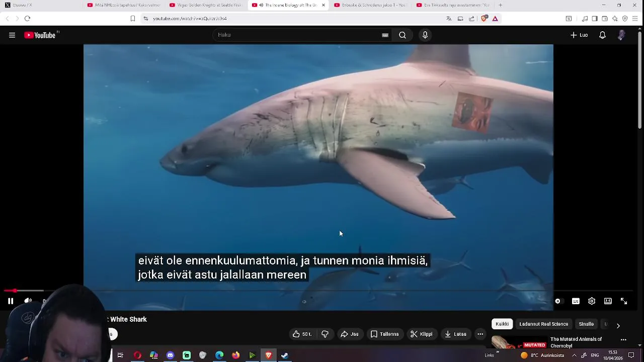
Task: Save the video with 'Tallenna'
Action: tap(385, 334)
